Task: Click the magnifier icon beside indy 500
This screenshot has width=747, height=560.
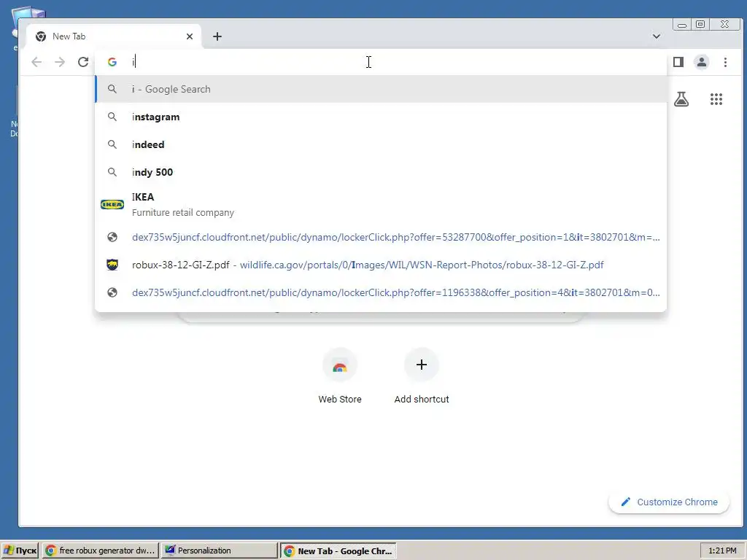Action: click(112, 172)
